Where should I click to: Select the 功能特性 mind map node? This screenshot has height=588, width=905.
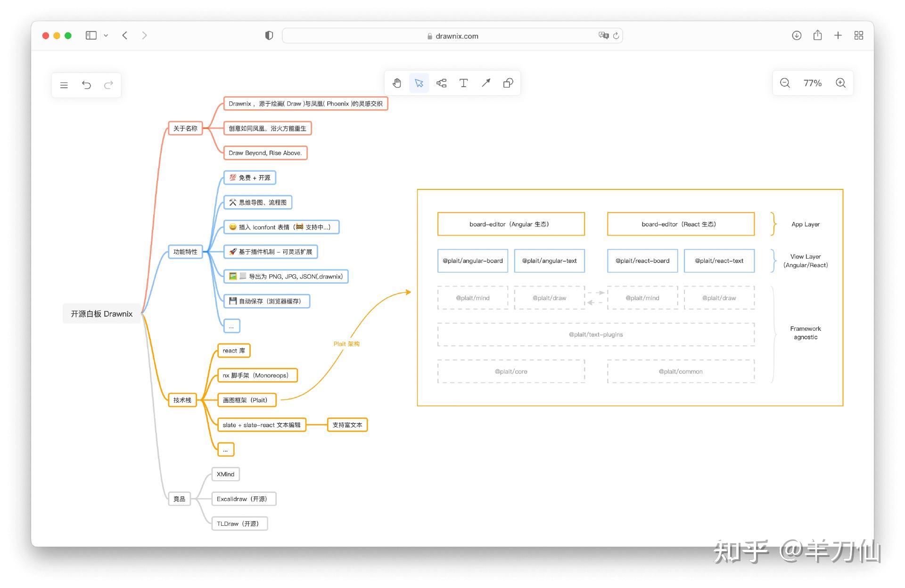[185, 252]
